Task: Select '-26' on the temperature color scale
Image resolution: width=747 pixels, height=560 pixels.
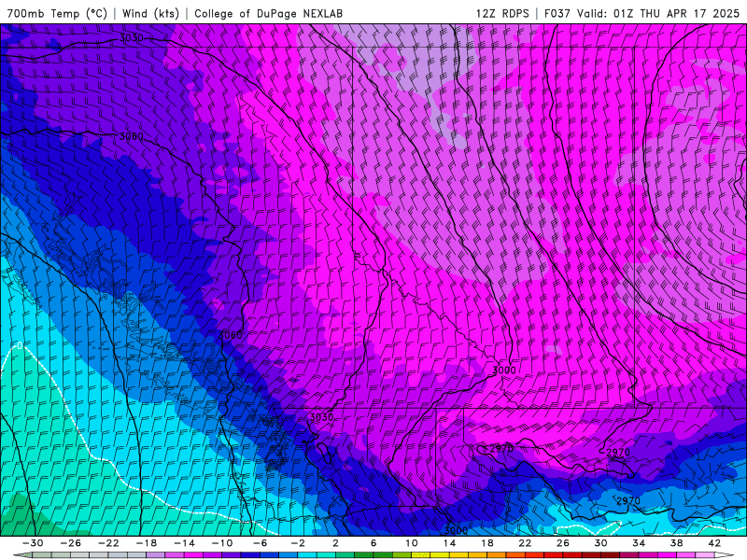Action: point(71,543)
